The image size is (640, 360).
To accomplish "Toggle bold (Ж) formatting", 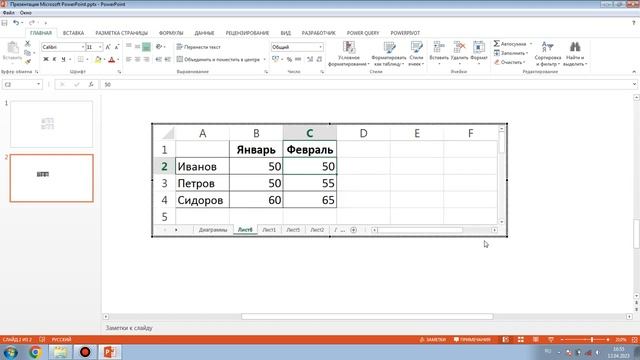I will tap(46, 60).
